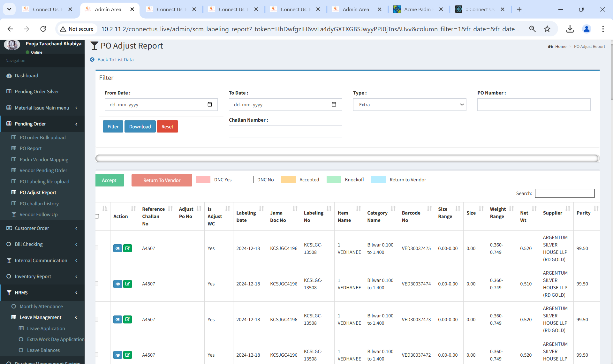This screenshot has width=613, height=364.
Task: Collapse the HRMS menu
Action: coord(42,293)
